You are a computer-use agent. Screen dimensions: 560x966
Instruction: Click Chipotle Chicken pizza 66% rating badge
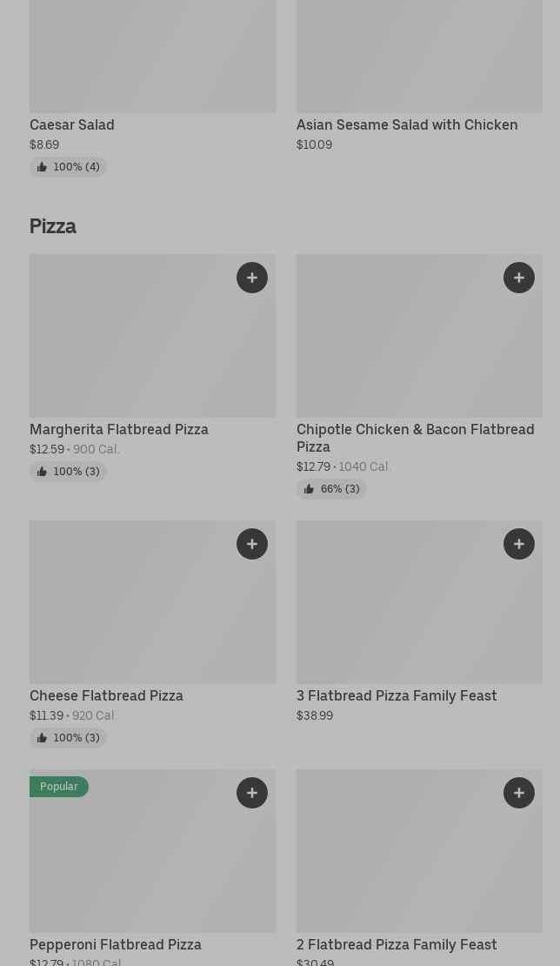pyautogui.click(x=331, y=489)
